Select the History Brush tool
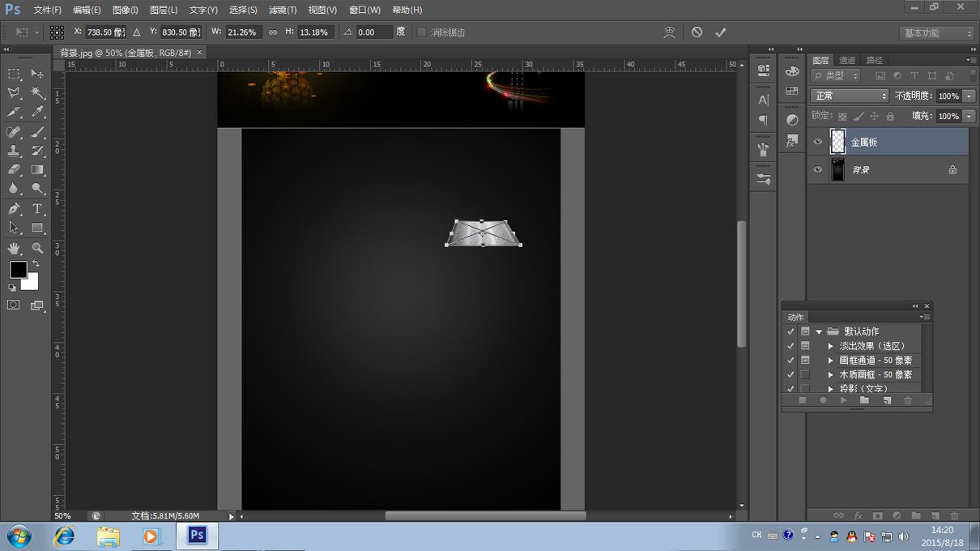The width and height of the screenshot is (980, 551). coord(37,151)
